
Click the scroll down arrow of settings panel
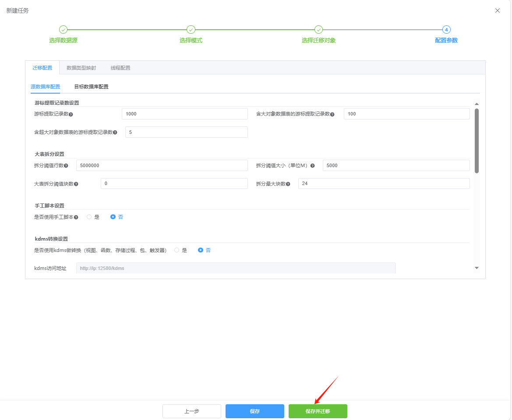click(477, 268)
